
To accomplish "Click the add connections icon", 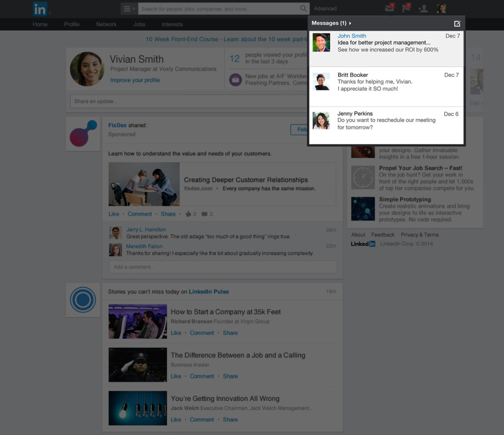I will 423,8.
